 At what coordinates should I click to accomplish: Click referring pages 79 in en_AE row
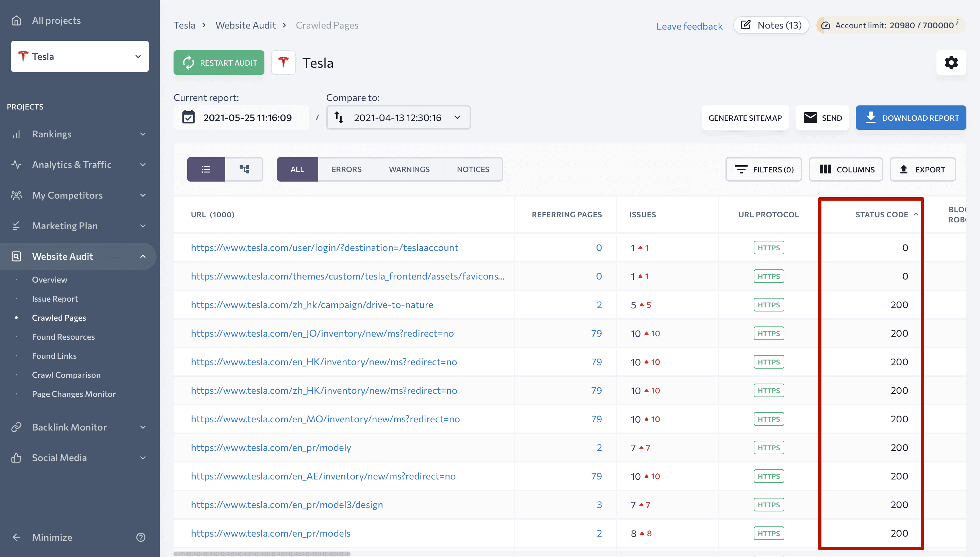point(597,476)
